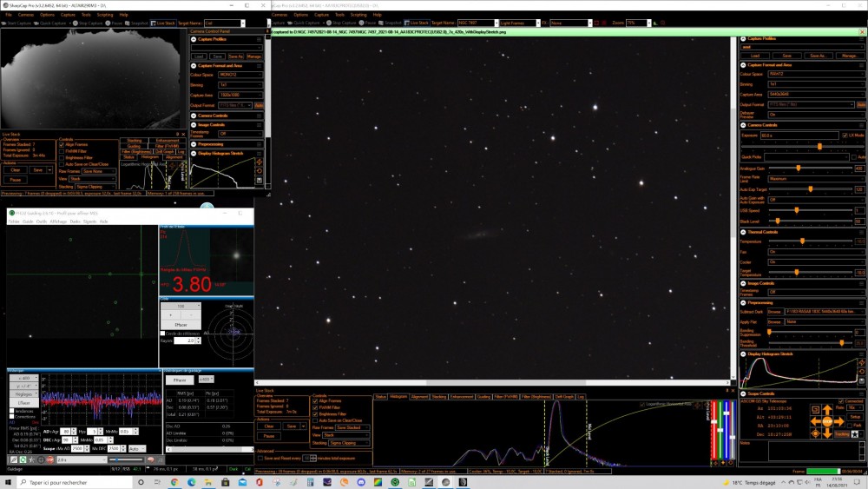
Task: Open Binning dropdown in right panel
Action: tap(816, 84)
